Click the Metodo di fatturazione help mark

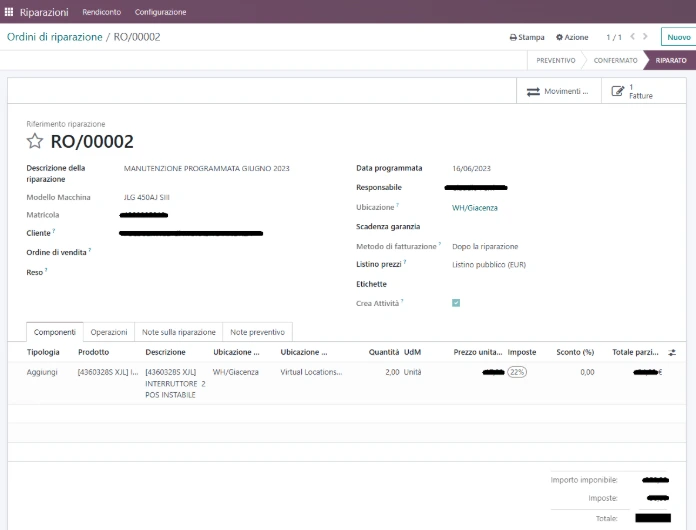point(440,244)
